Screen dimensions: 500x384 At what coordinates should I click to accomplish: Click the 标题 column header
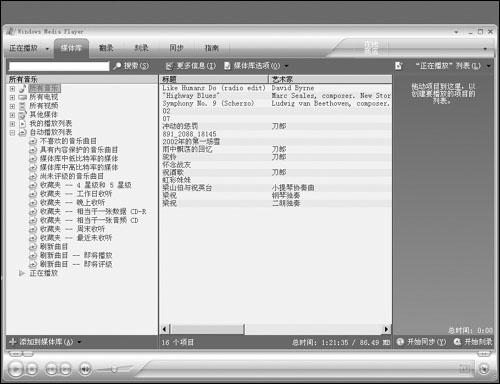[214, 79]
